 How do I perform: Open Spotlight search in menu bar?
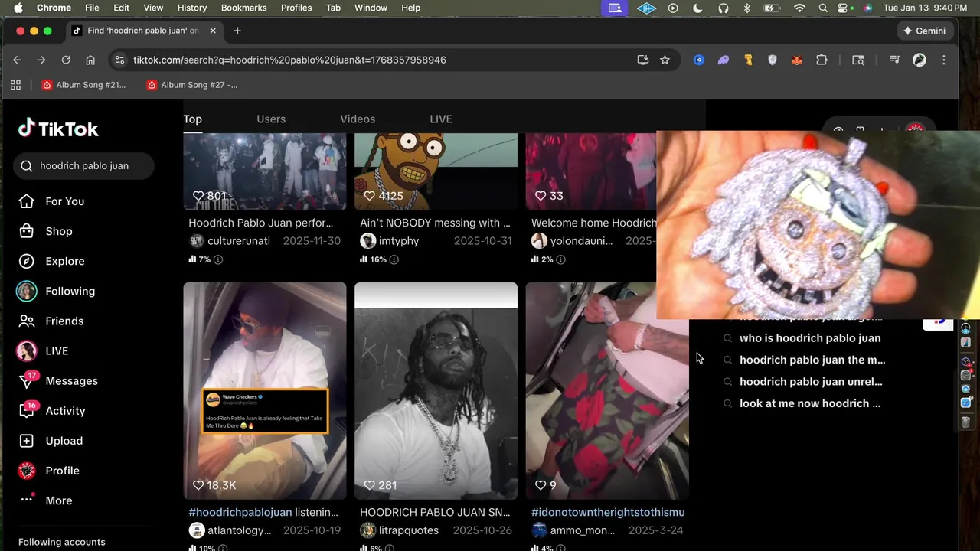click(x=823, y=8)
